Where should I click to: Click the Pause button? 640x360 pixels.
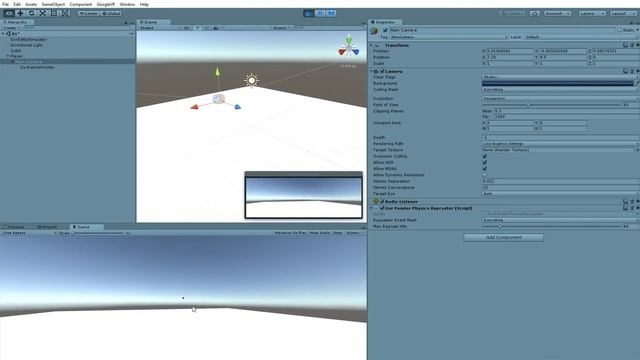pos(320,13)
